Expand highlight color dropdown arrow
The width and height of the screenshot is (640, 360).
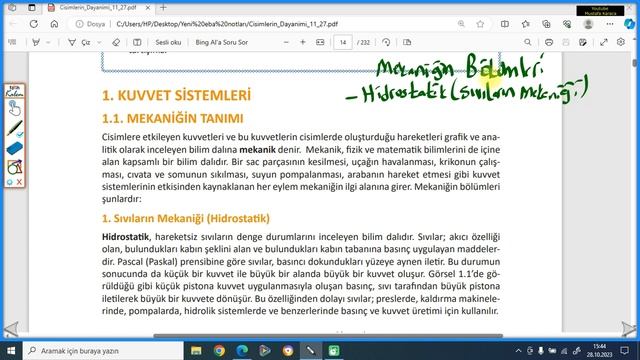coord(48,42)
